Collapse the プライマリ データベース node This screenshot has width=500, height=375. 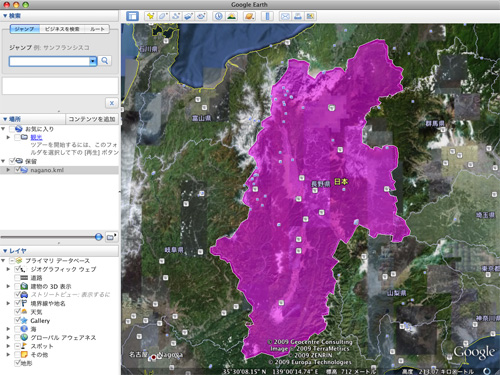(x=3, y=260)
